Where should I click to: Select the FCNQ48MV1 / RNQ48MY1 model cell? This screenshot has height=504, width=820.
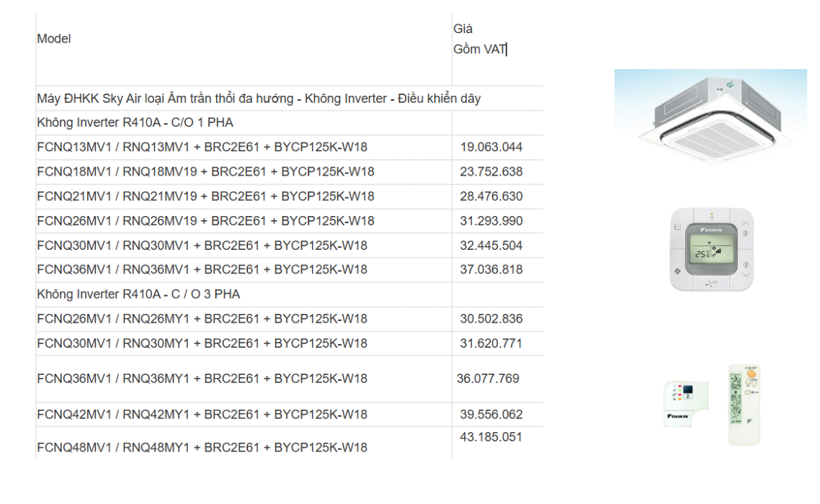(202, 447)
